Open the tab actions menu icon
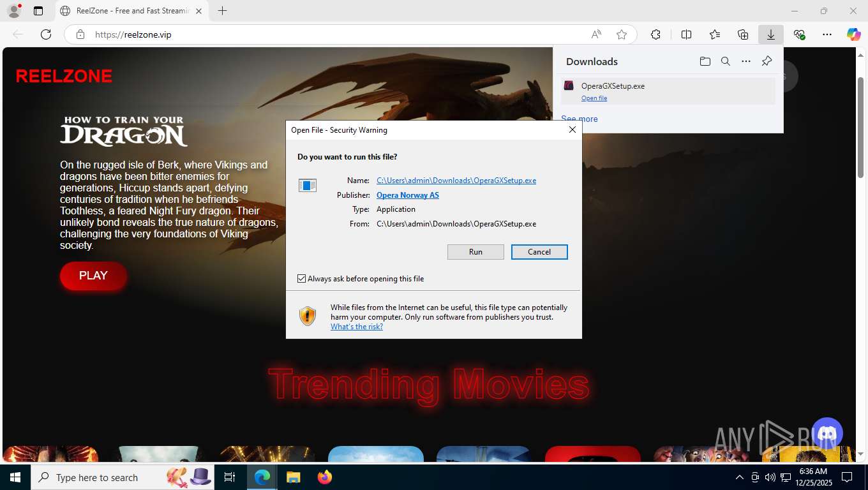Image resolution: width=868 pixels, height=490 pixels. tap(38, 11)
